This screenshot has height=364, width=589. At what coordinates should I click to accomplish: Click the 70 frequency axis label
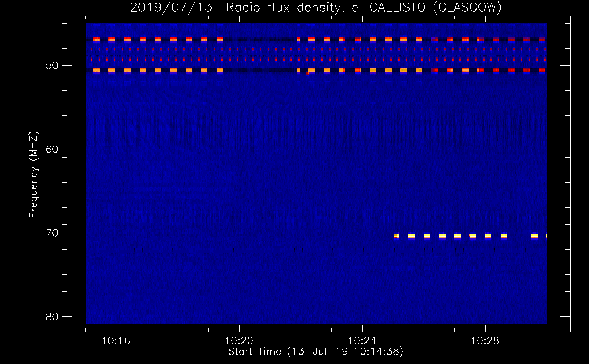52,233
